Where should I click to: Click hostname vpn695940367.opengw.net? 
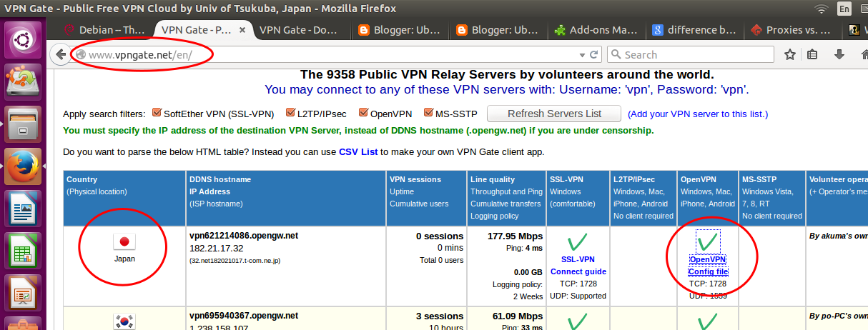pyautogui.click(x=244, y=316)
